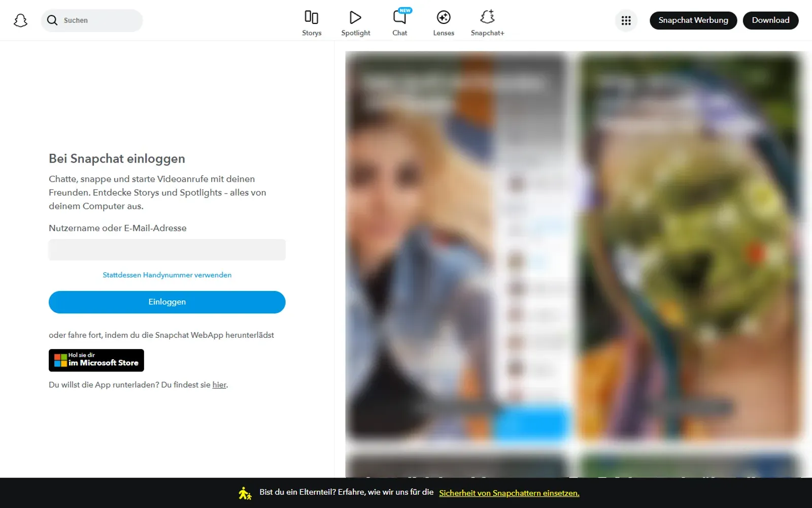Image resolution: width=812 pixels, height=508 pixels.
Task: Open the Lenses section
Action: click(x=444, y=23)
